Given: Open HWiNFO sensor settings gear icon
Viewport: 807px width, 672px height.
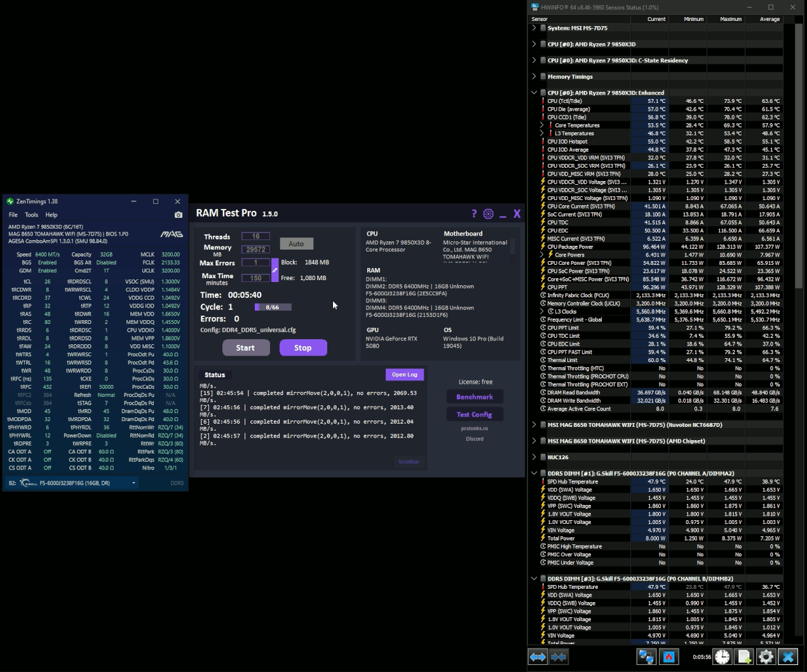Looking at the screenshot, I should pyautogui.click(x=766, y=657).
